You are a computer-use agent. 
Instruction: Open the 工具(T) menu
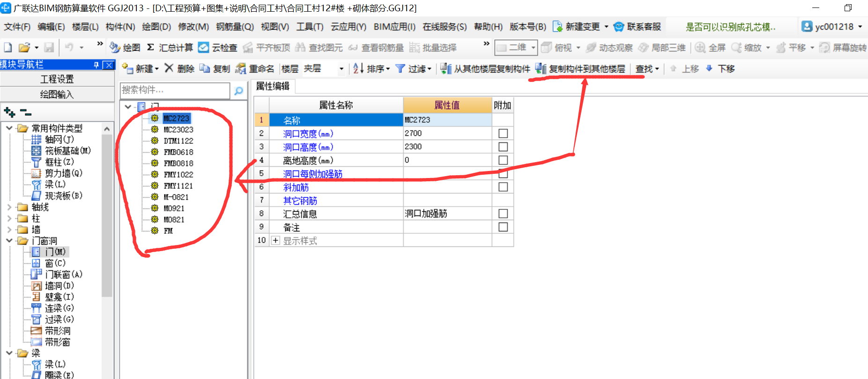[x=310, y=27]
